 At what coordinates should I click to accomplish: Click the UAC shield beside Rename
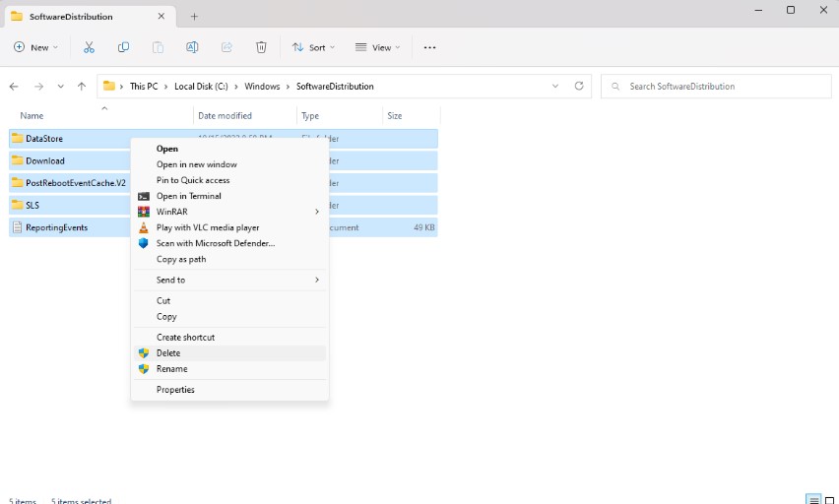[144, 368]
